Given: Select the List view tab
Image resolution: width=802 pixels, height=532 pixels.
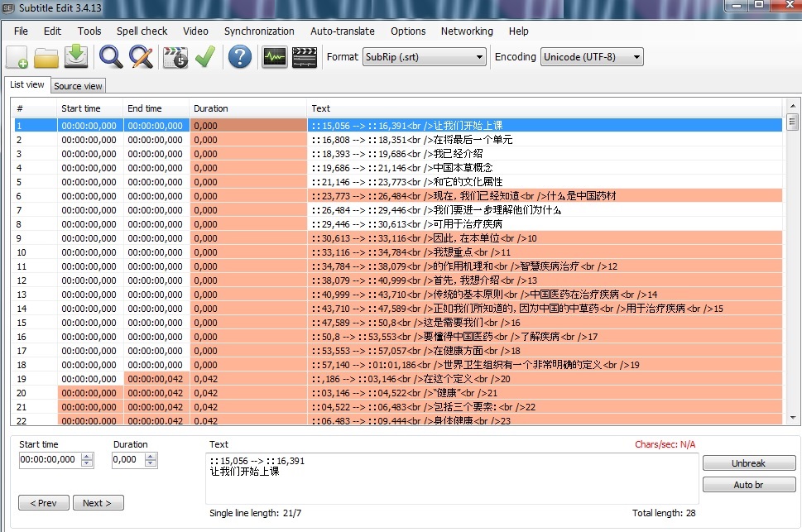Looking at the screenshot, I should click(27, 85).
